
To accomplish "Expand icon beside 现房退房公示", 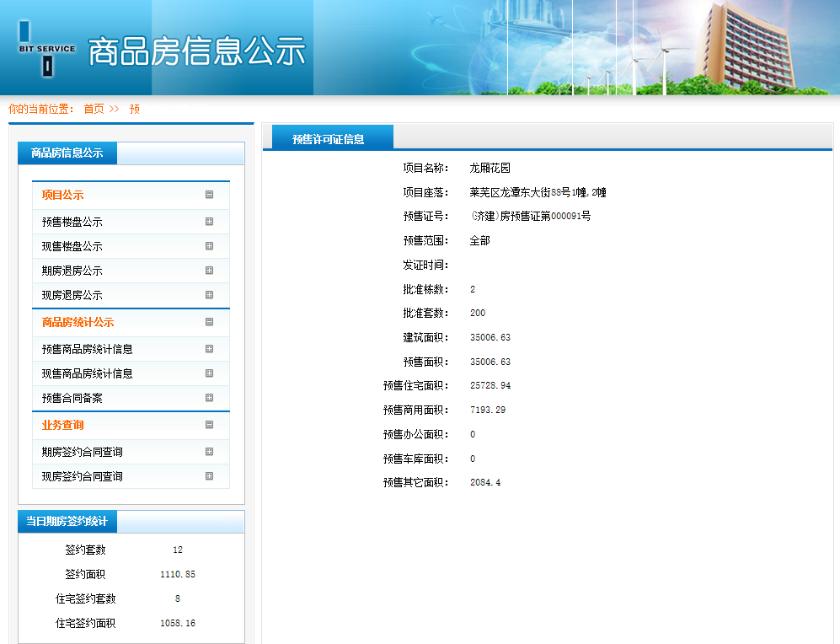I will coord(210,295).
